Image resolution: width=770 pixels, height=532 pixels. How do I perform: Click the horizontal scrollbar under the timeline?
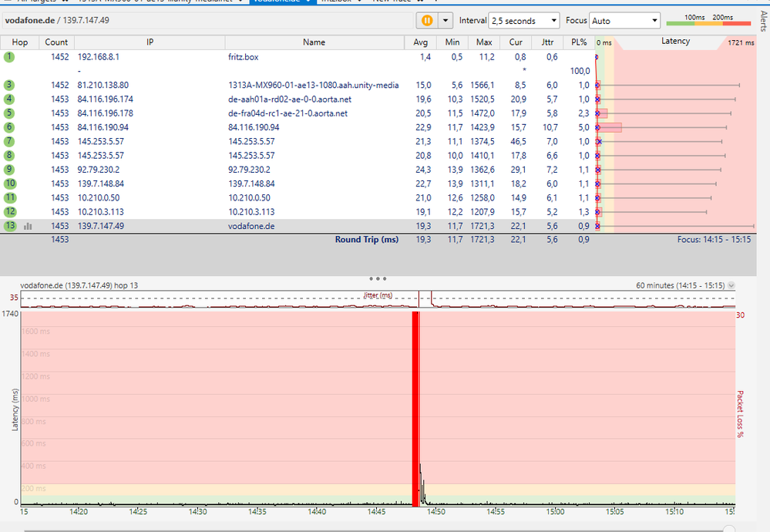(378, 530)
